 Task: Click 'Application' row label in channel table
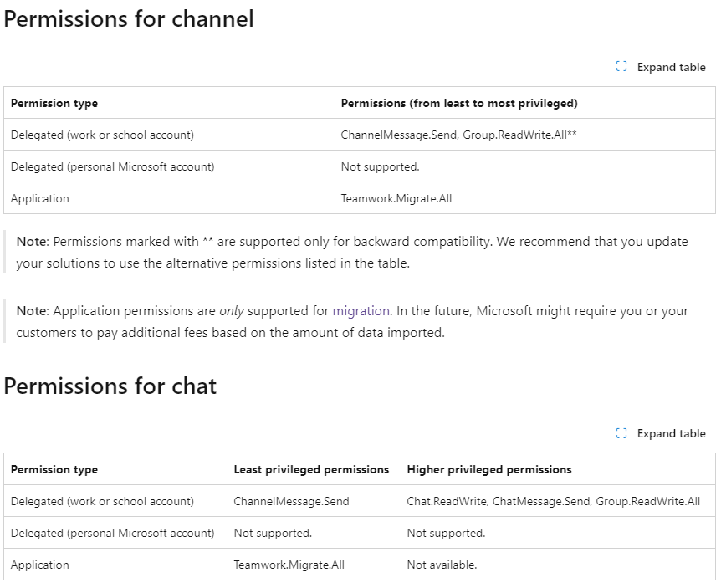[x=40, y=199]
